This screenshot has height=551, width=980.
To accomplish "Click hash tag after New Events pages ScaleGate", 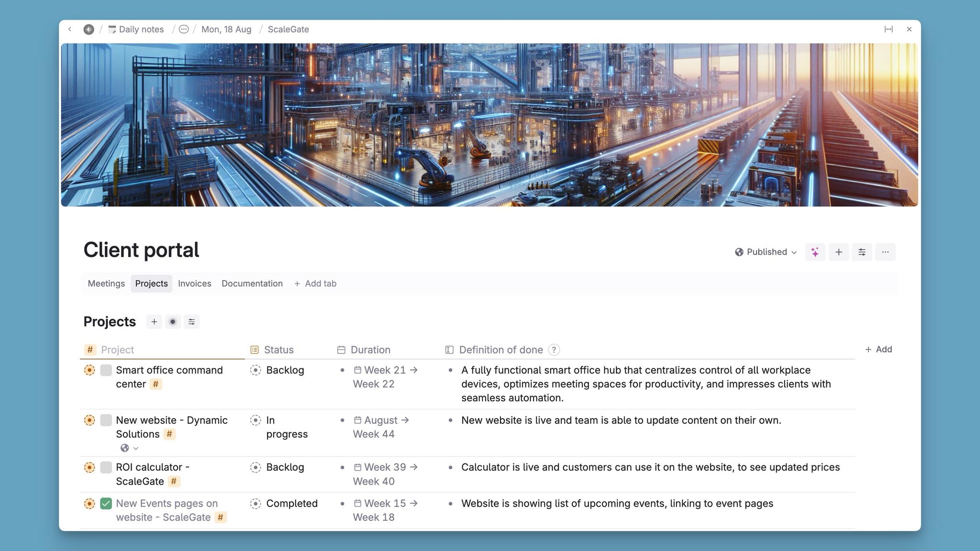I will pos(221,517).
